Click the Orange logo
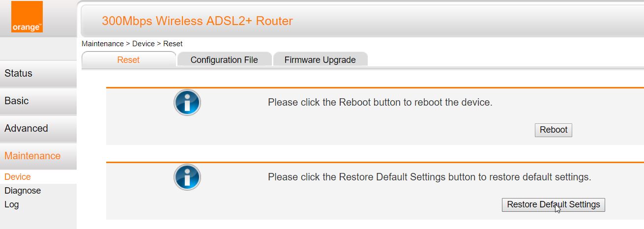Screen dimensions: 644x229 [27, 17]
